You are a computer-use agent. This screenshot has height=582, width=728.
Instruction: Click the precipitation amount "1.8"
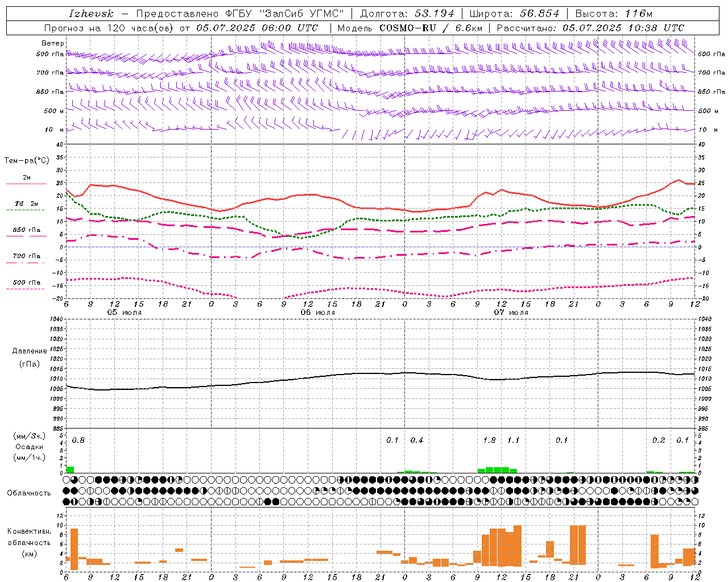tap(489, 440)
